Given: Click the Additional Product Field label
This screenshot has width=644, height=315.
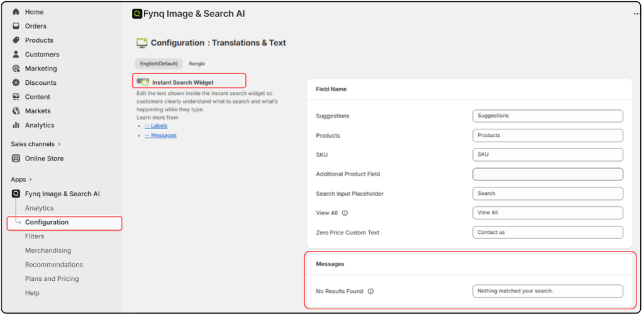Looking at the screenshot, I should [x=348, y=174].
